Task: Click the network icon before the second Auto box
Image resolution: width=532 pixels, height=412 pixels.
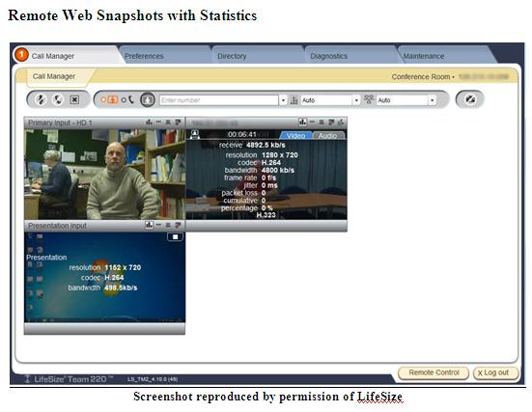Action: tap(369, 99)
